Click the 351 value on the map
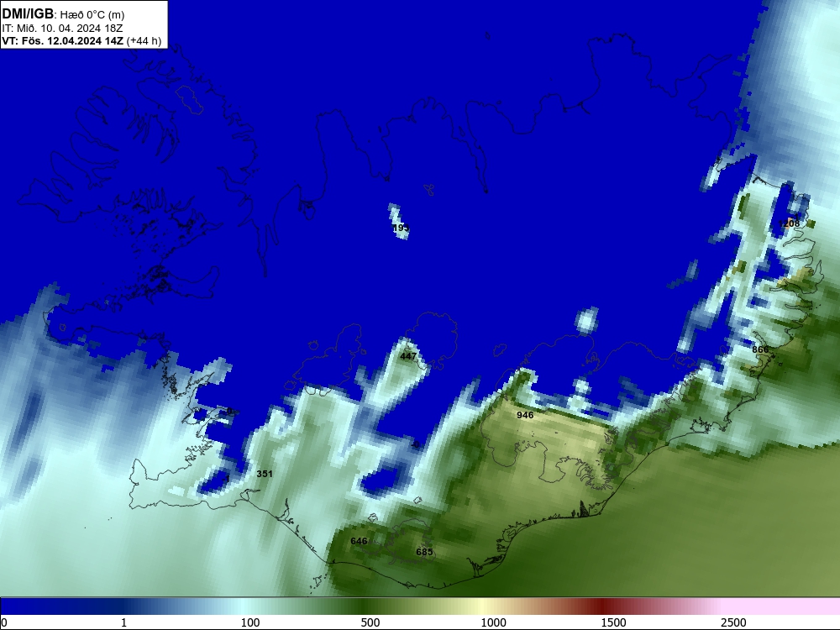The width and height of the screenshot is (840, 630). [264, 474]
